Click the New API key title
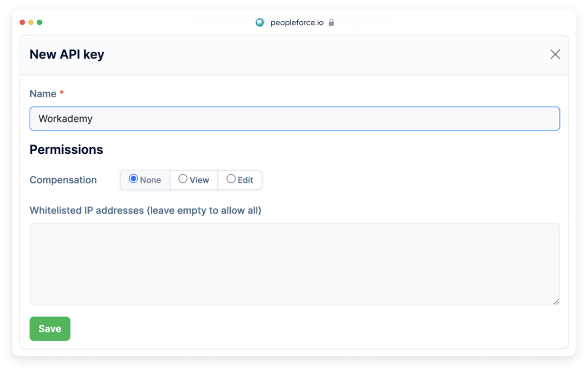 [67, 55]
